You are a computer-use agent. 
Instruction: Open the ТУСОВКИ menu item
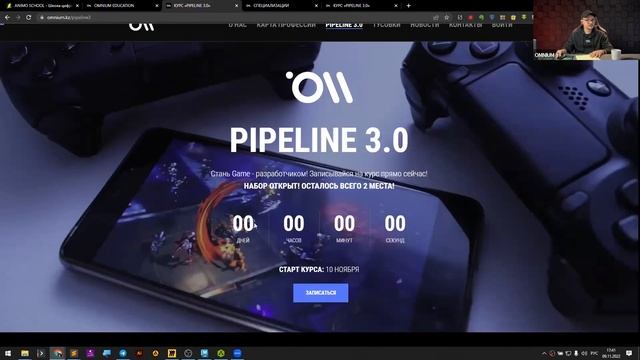(387, 25)
